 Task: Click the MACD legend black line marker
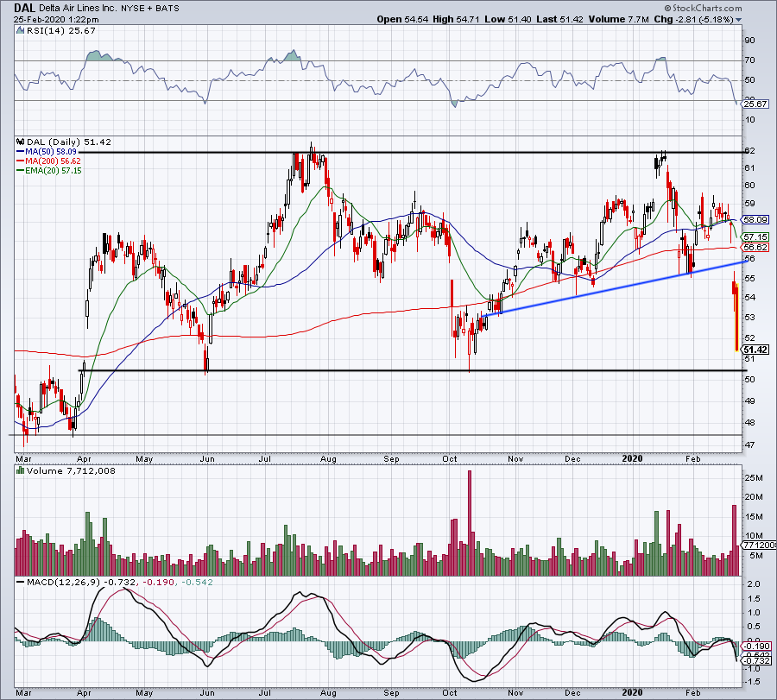(21, 582)
